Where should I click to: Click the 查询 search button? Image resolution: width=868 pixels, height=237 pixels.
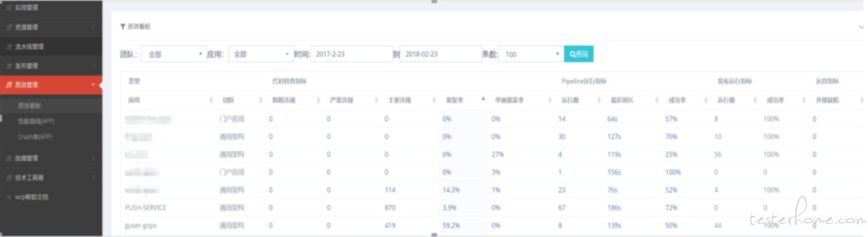(x=579, y=54)
